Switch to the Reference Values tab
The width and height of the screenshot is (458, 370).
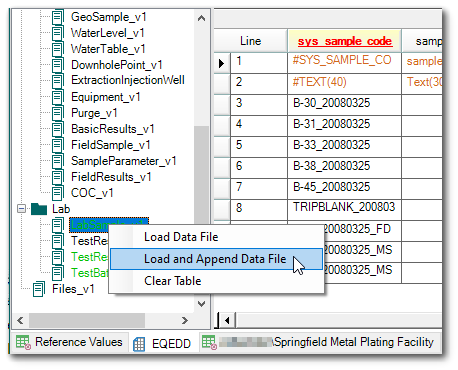pos(69,342)
